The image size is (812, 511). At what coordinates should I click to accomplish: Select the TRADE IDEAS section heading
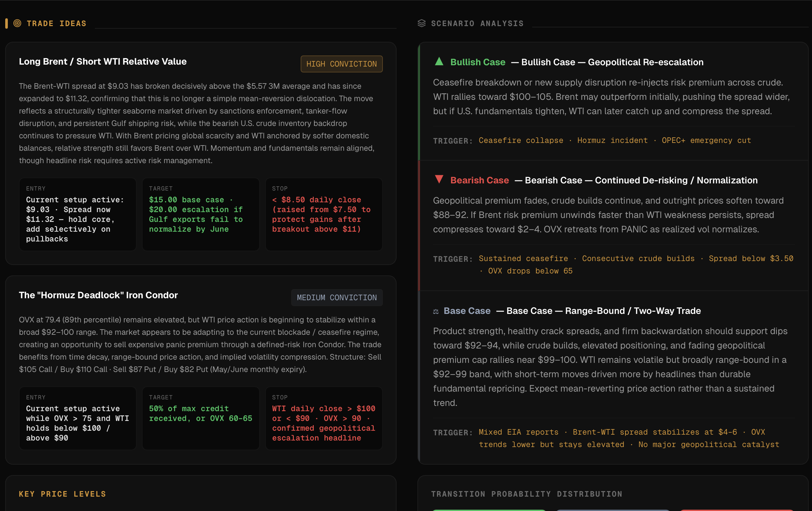56,23
